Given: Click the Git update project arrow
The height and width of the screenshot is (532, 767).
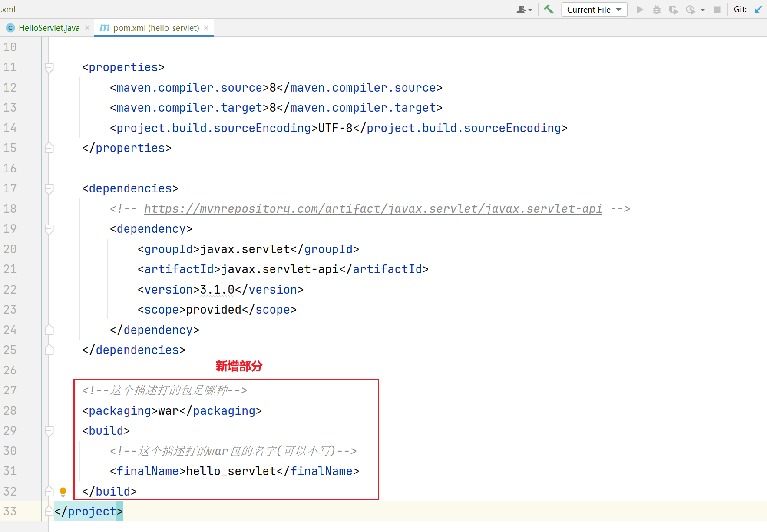Looking at the screenshot, I should [x=758, y=10].
